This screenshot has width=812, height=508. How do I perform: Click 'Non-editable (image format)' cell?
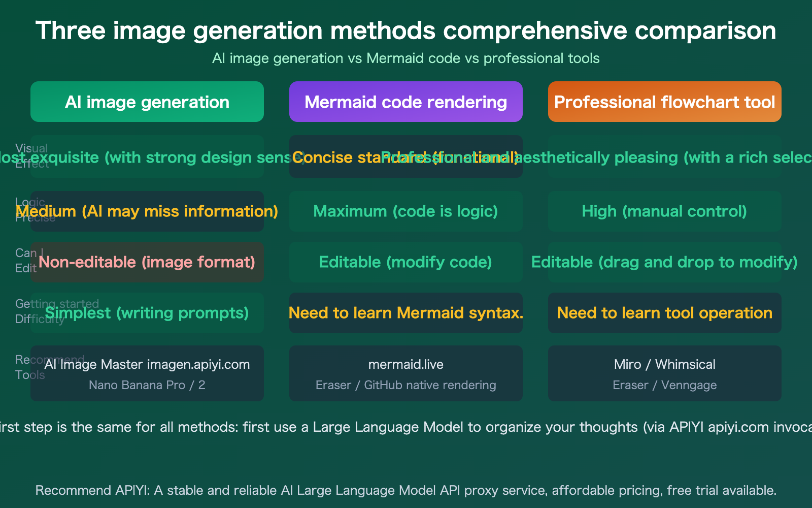coord(147,262)
